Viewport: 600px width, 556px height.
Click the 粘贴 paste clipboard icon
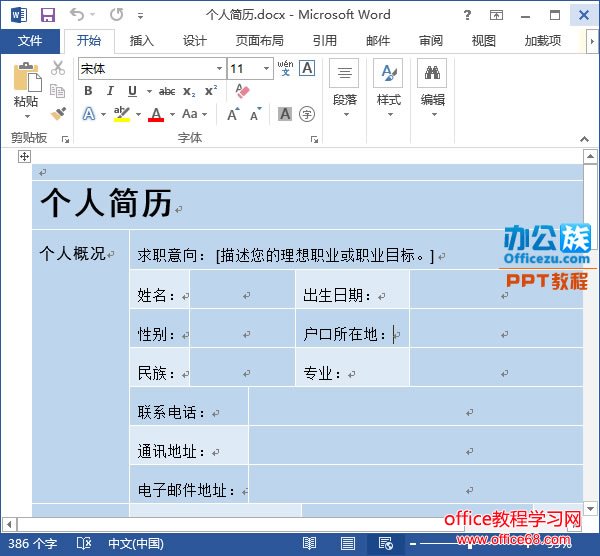26,77
